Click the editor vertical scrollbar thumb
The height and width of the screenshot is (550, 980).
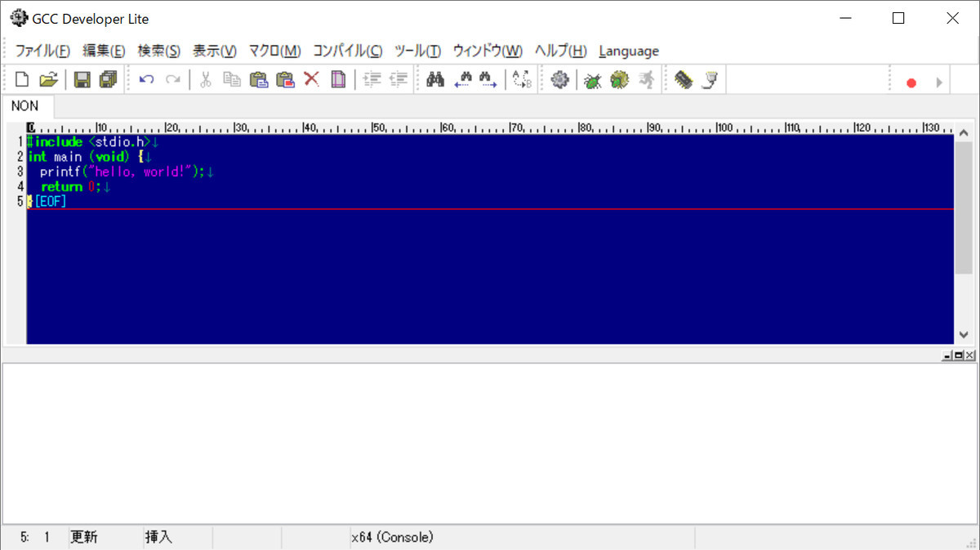tap(963, 206)
